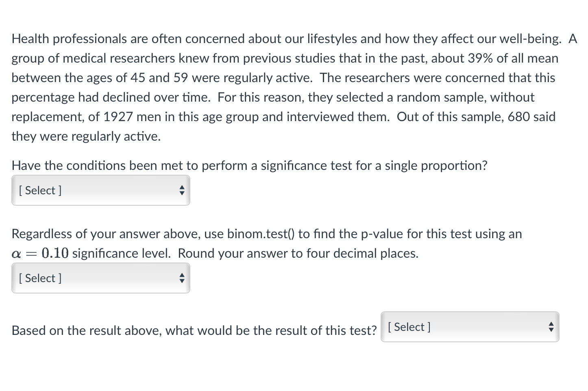Click the arrows on the conditions dropdown
Image resolution: width=588 pixels, height=391 pixels.
(x=182, y=190)
